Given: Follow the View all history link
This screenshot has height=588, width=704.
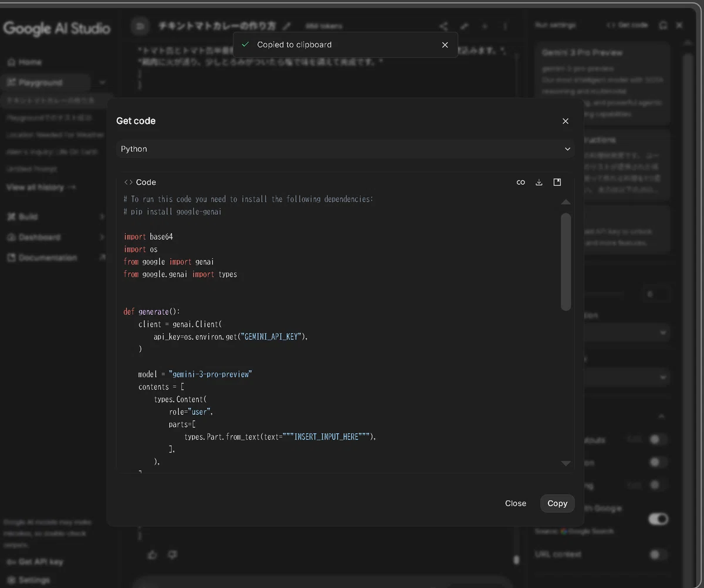Looking at the screenshot, I should click(x=41, y=187).
